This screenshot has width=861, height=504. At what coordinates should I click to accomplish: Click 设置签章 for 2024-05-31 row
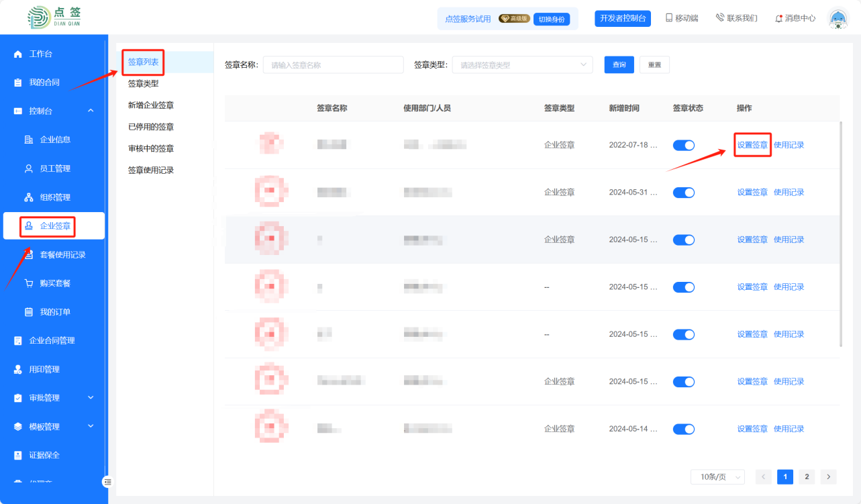pyautogui.click(x=752, y=193)
